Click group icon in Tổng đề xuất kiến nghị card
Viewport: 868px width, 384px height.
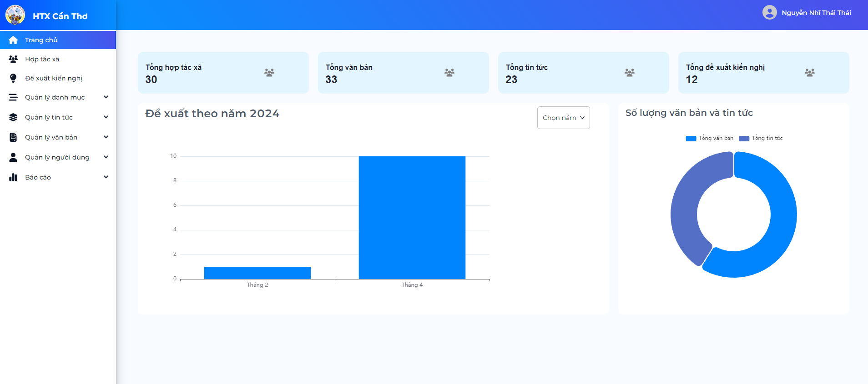coord(810,72)
